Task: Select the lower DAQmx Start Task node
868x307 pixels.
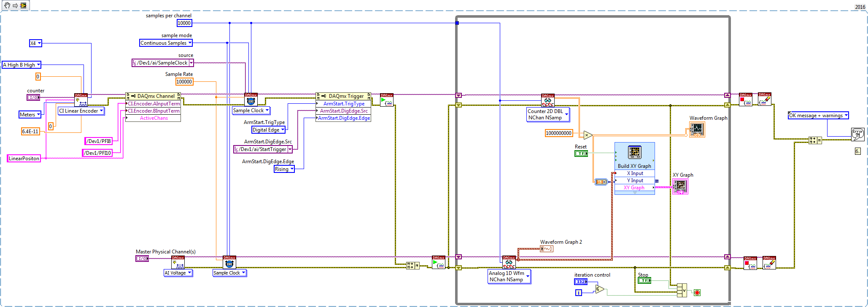Action: pyautogui.click(x=439, y=262)
